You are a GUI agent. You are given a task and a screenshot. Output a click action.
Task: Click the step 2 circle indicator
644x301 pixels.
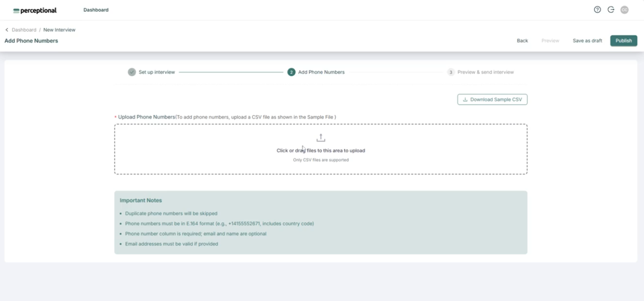coord(291,72)
